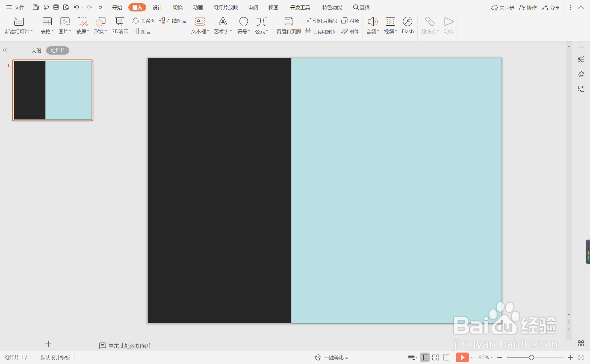The height and width of the screenshot is (364, 590).
Task: Click the 附件 attachment icon
Action: pos(350,32)
